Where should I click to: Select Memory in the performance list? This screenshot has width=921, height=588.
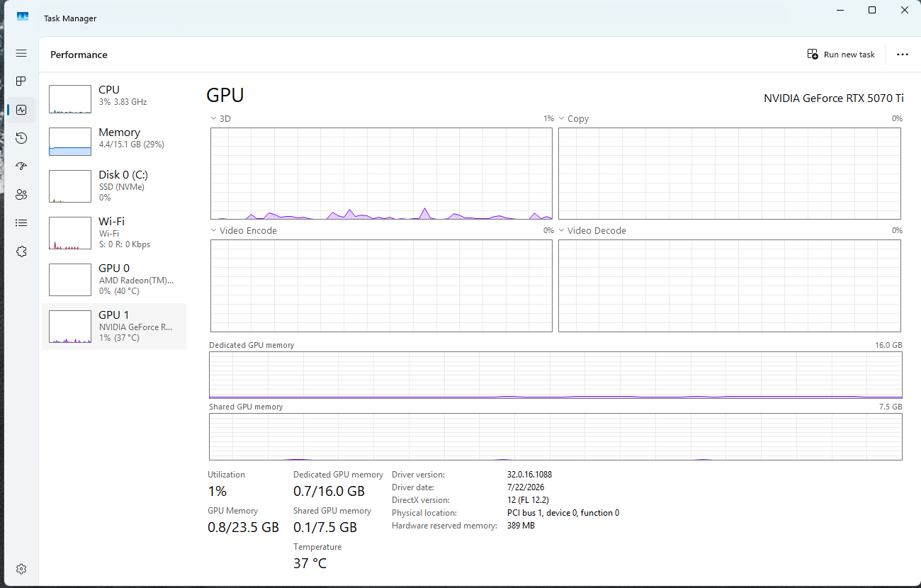(x=114, y=142)
